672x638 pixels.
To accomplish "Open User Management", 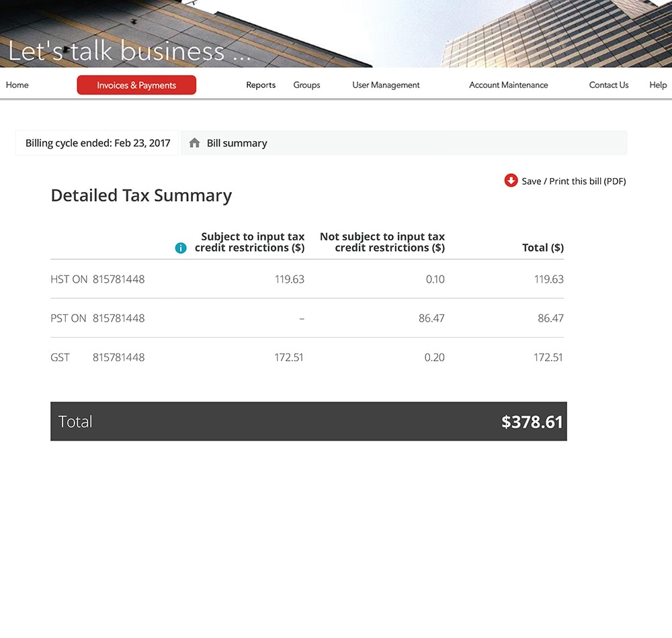I will pos(386,85).
